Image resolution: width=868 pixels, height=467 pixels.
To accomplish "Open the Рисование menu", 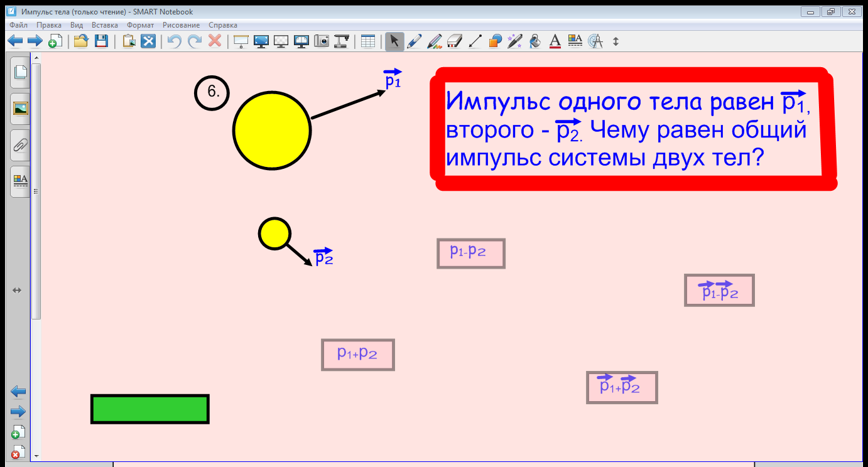I will pos(181,25).
